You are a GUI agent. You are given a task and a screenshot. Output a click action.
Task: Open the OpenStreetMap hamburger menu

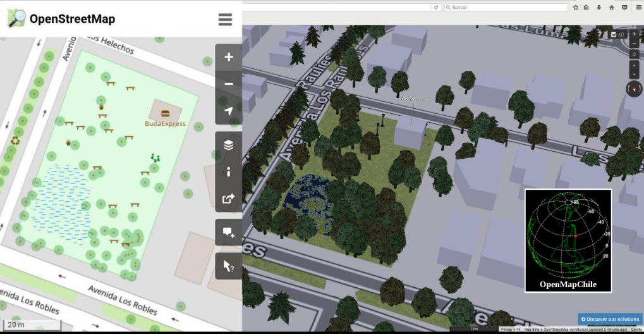[225, 19]
